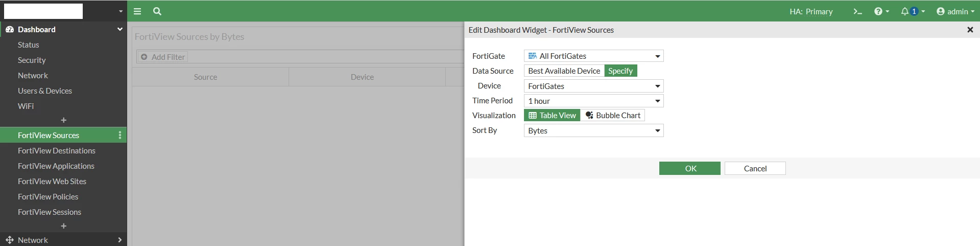
Task: Close the Edit Dashboard Widget panel
Action: 970,30
